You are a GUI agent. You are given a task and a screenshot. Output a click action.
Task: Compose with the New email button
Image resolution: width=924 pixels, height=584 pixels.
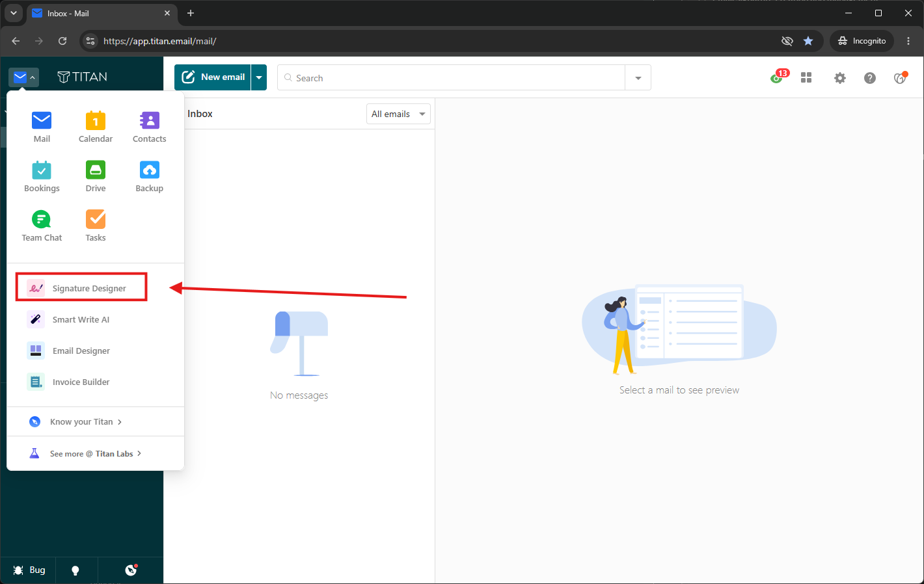(213, 77)
